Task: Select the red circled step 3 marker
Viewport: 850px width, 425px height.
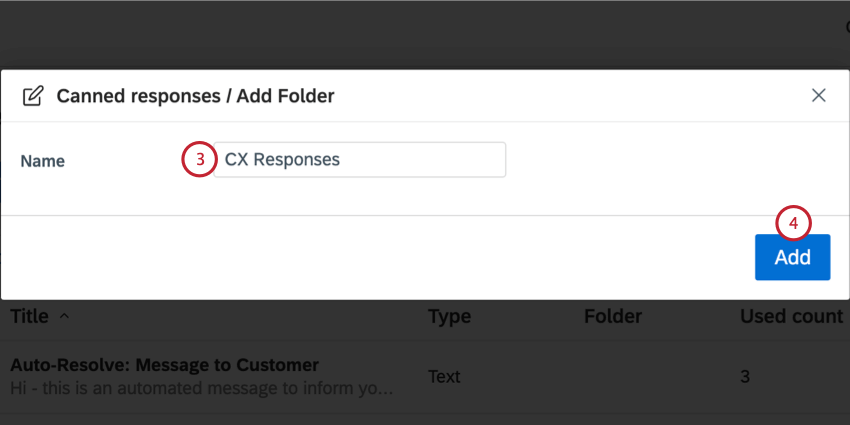Action: click(x=200, y=159)
